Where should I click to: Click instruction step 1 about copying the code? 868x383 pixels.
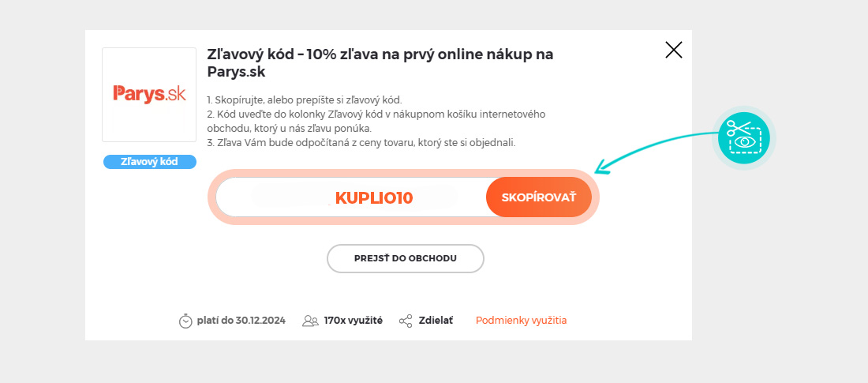pos(304,100)
